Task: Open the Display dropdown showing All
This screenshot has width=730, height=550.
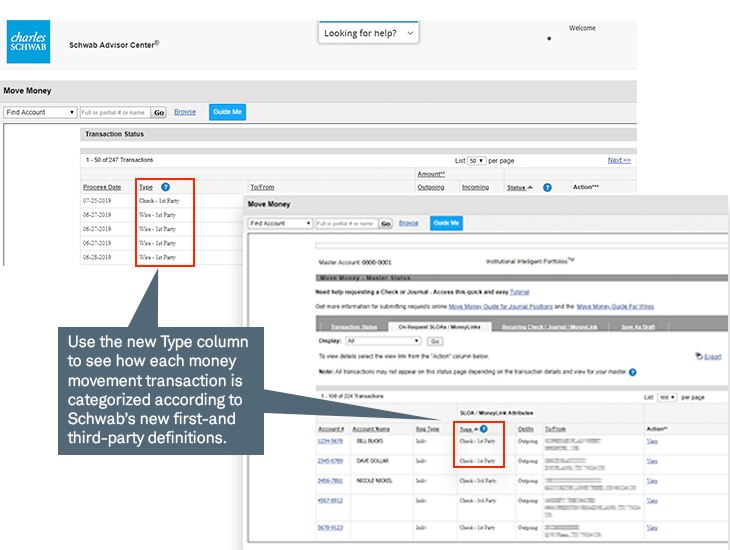Action: point(383,341)
